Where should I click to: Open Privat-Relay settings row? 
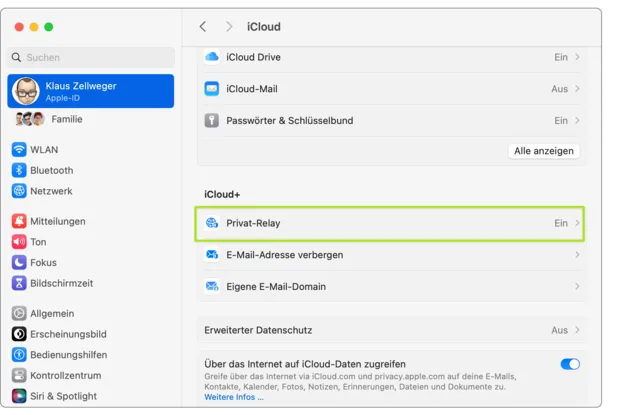point(392,223)
